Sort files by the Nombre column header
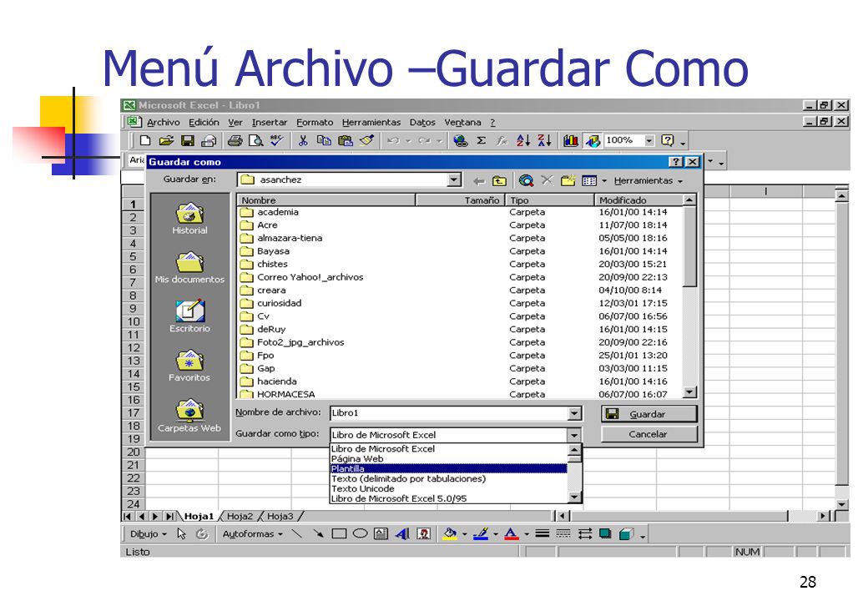 pos(326,200)
